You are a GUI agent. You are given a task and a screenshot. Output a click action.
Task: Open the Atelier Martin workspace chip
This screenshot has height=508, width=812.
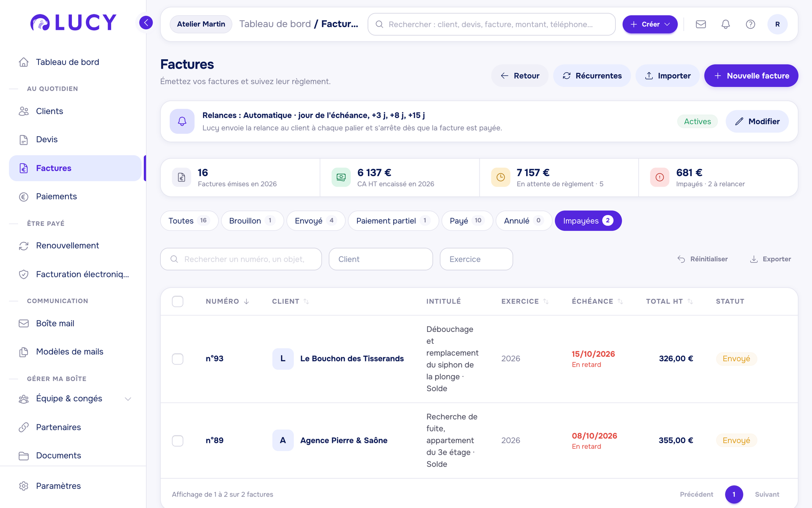click(201, 24)
